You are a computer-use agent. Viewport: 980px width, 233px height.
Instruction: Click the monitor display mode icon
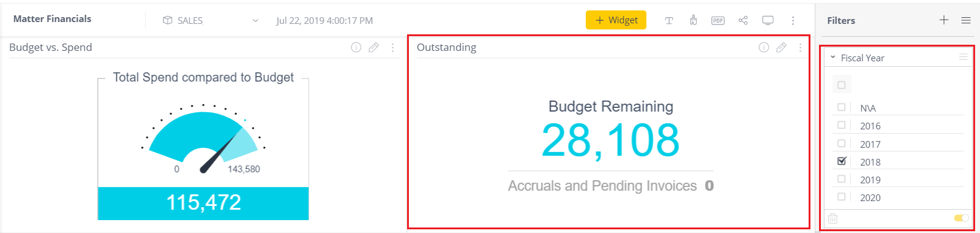point(768,20)
